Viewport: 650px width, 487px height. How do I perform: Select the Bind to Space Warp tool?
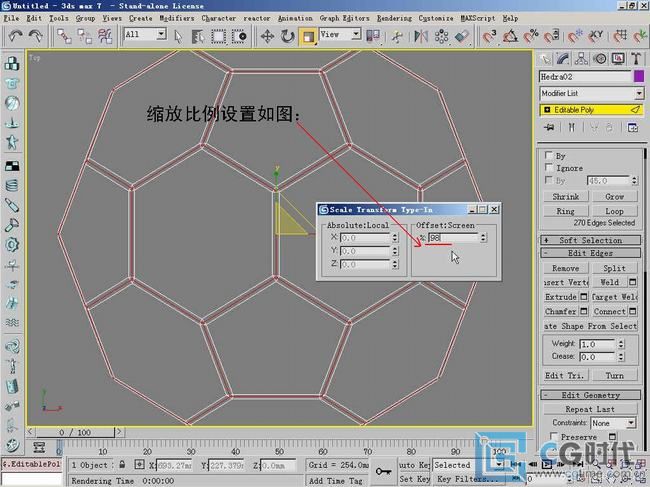105,36
